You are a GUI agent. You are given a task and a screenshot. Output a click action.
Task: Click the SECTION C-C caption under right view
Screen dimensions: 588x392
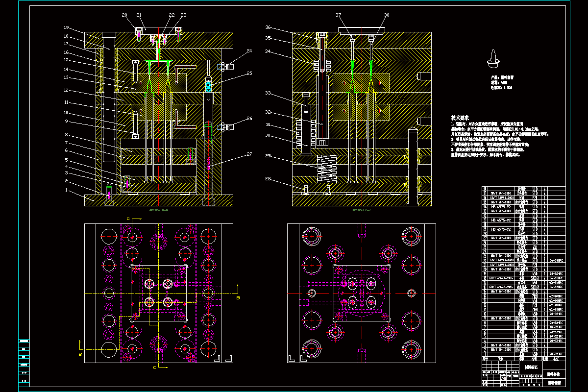(x=362, y=210)
